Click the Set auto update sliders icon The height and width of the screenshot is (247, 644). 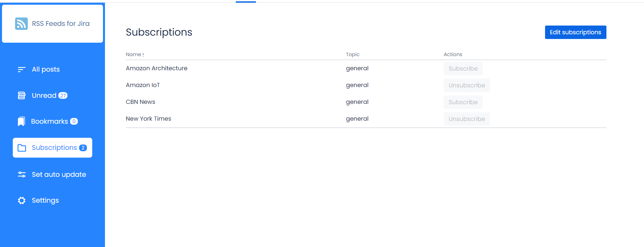click(22, 174)
